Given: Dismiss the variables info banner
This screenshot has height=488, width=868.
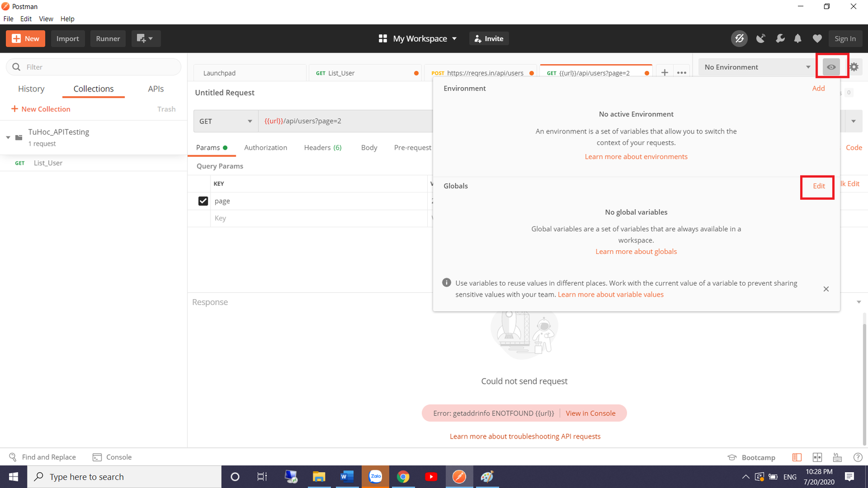Looking at the screenshot, I should click(826, 289).
